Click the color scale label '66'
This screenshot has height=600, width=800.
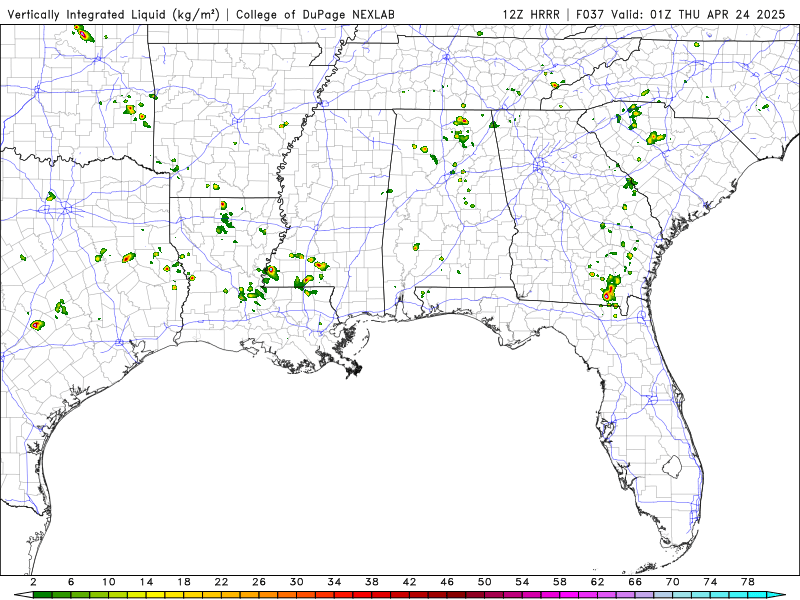[x=635, y=582]
